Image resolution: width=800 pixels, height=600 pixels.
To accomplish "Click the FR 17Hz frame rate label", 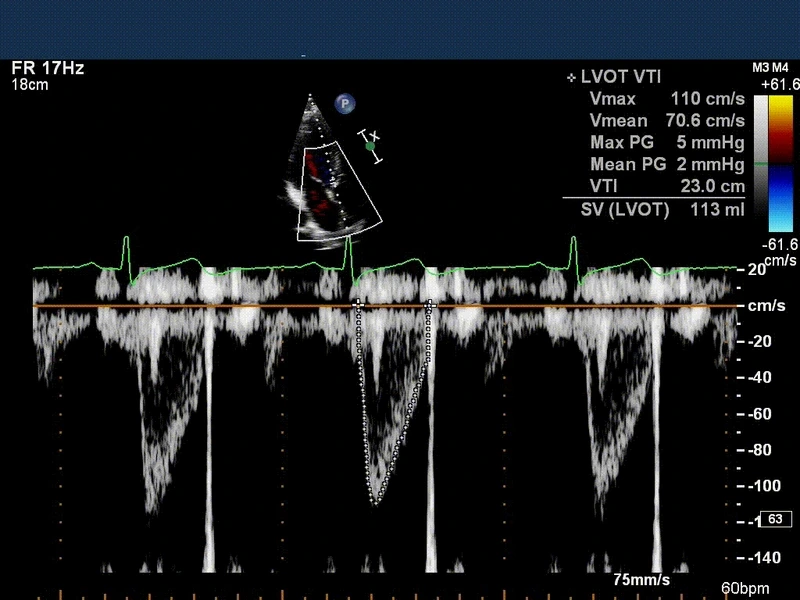I will pyautogui.click(x=47, y=69).
